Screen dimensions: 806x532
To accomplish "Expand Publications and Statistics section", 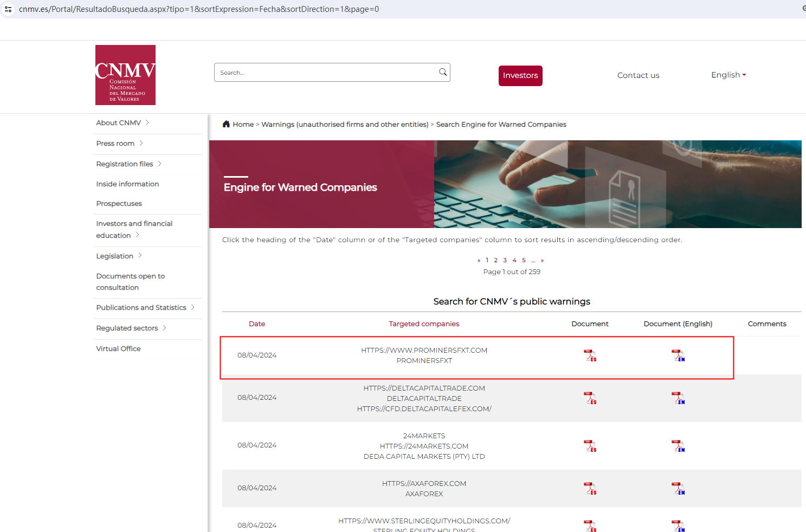I will tap(145, 308).
